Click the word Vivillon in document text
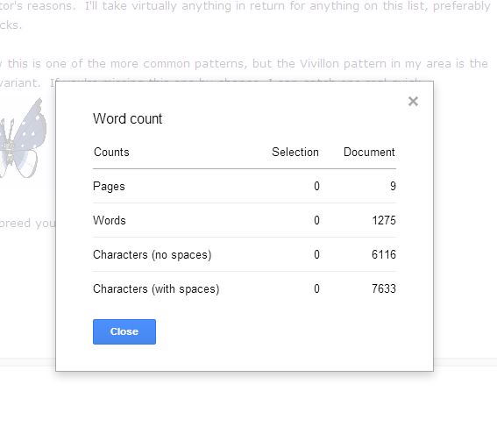Screen dimensions: 497x448 pyautogui.click(x=320, y=64)
